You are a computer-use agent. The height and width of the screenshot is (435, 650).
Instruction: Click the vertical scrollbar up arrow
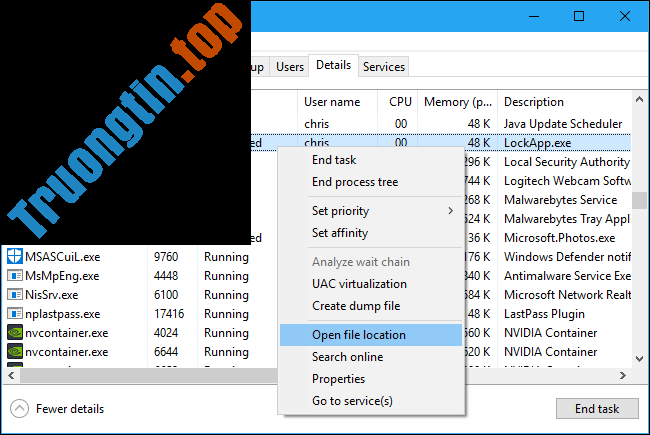639,99
